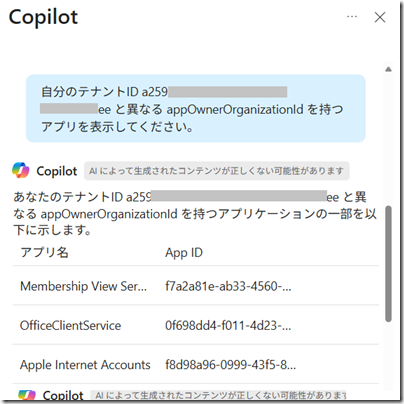Click the Copilot name label in response

pyautogui.click(x=57, y=171)
